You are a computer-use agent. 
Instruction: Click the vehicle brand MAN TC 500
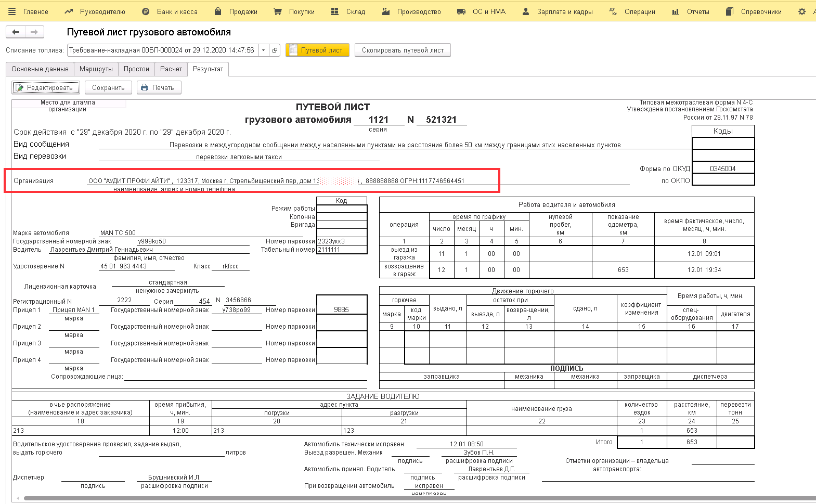tap(118, 233)
